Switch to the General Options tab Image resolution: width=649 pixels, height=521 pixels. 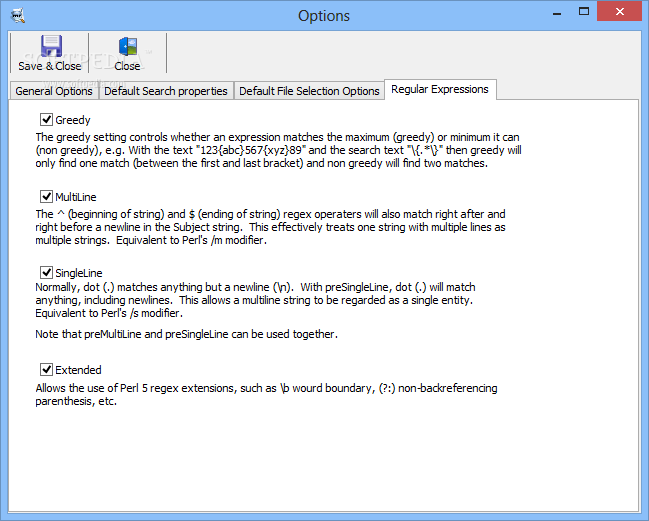coord(54,91)
